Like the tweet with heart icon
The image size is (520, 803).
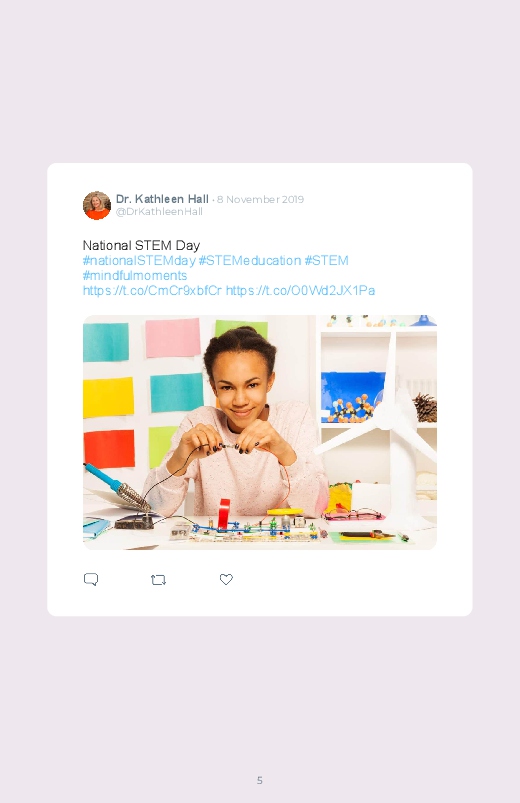tap(226, 579)
